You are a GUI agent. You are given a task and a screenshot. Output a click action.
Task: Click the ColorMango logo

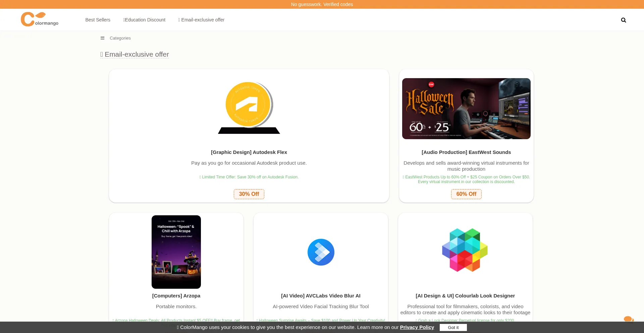coord(40,19)
